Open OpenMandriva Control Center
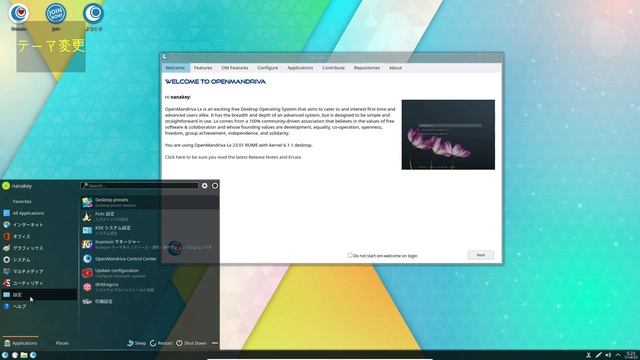The width and height of the screenshot is (640, 360). 149,259
